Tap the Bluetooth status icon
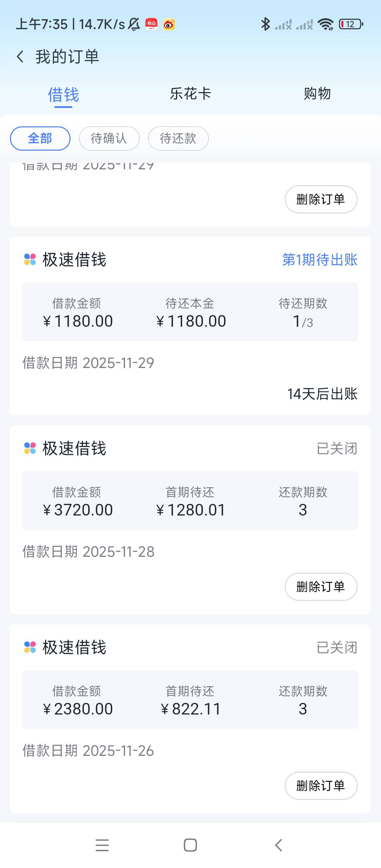381x868 pixels. [265, 24]
